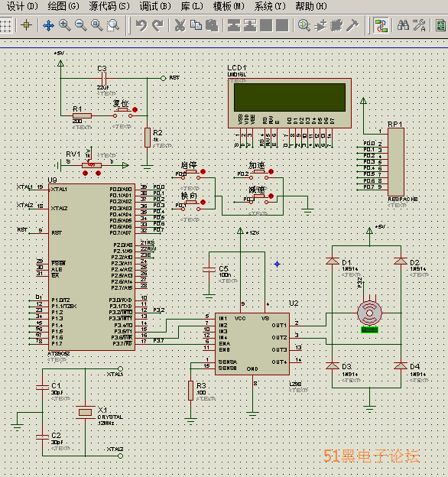
Task: Select the pan/center view arrows icon
Action: [49, 25]
